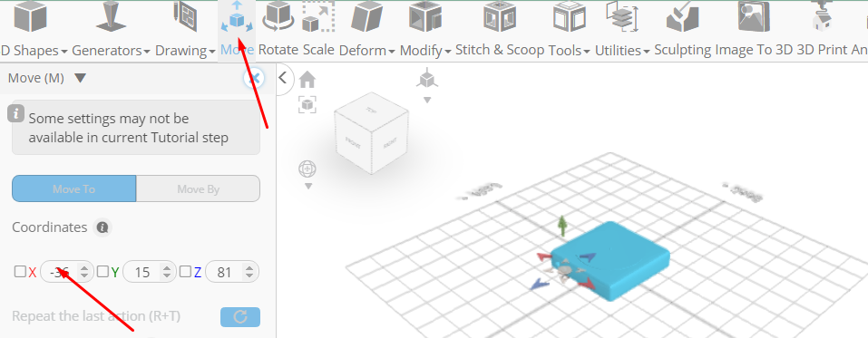Open the Generators dropdown menu
The width and height of the screenshot is (868, 338).
[x=111, y=51]
